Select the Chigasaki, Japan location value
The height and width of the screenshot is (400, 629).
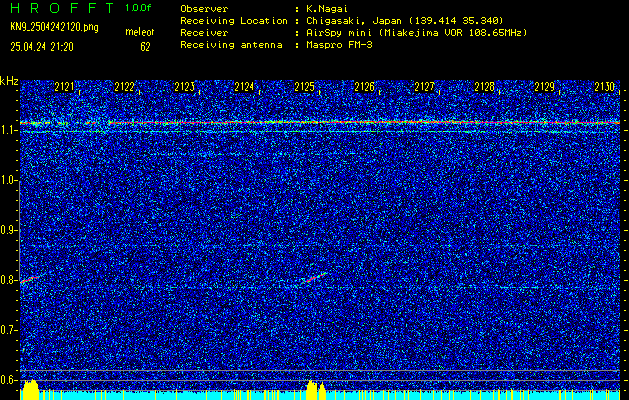tap(405, 20)
